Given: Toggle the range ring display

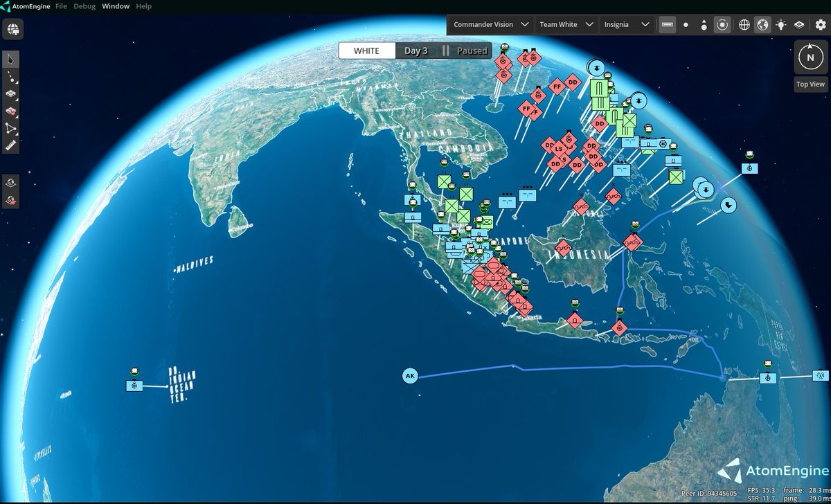Looking at the screenshot, I should click(x=722, y=24).
